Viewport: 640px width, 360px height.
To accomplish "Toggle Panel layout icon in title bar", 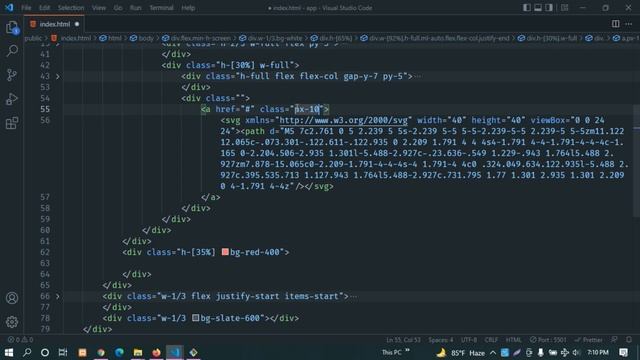I will (x=538, y=7).
